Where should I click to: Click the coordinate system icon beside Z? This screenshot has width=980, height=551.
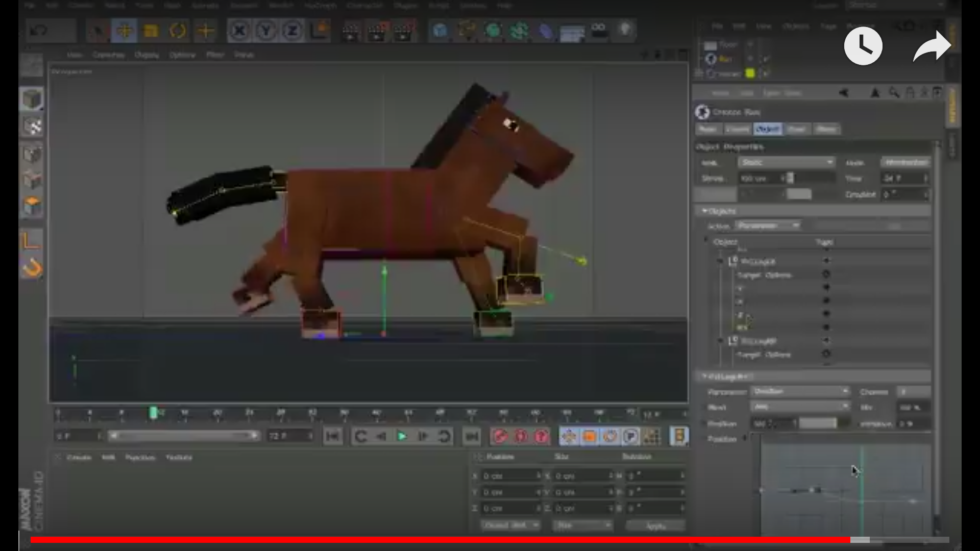(x=320, y=31)
